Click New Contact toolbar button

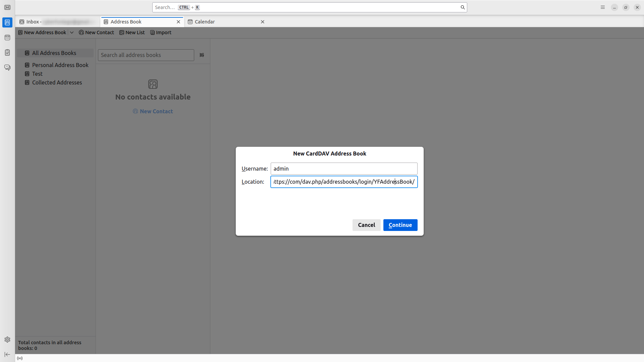tap(96, 33)
